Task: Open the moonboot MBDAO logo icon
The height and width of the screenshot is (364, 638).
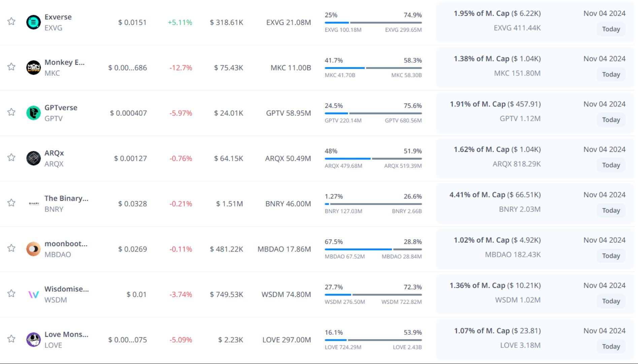Action: click(x=33, y=249)
